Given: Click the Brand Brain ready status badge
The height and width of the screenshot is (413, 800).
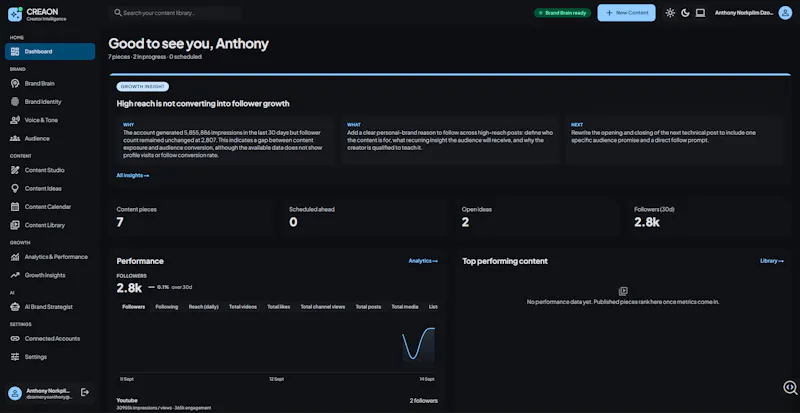Looking at the screenshot, I should [x=562, y=13].
